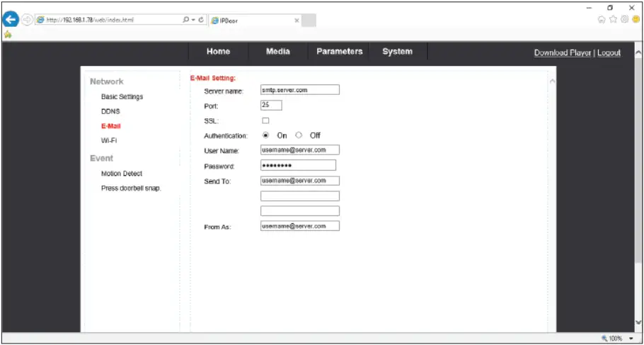Close the IPDoor browser tab
This screenshot has width=644, height=345.
(x=297, y=21)
